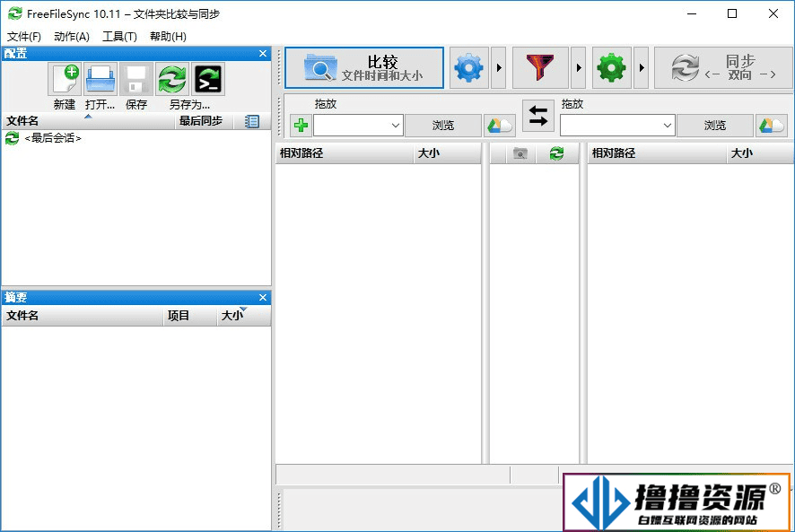
Task: Expand arrow next to green gear
Action: (642, 68)
